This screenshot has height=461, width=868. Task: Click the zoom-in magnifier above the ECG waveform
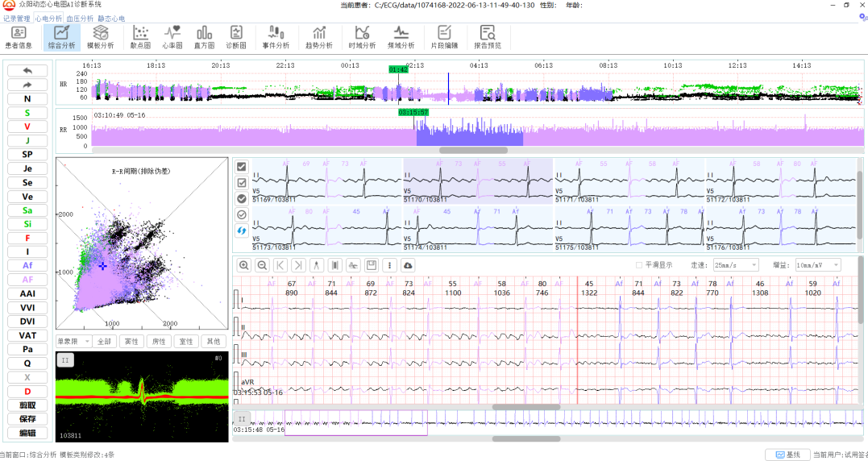243,265
